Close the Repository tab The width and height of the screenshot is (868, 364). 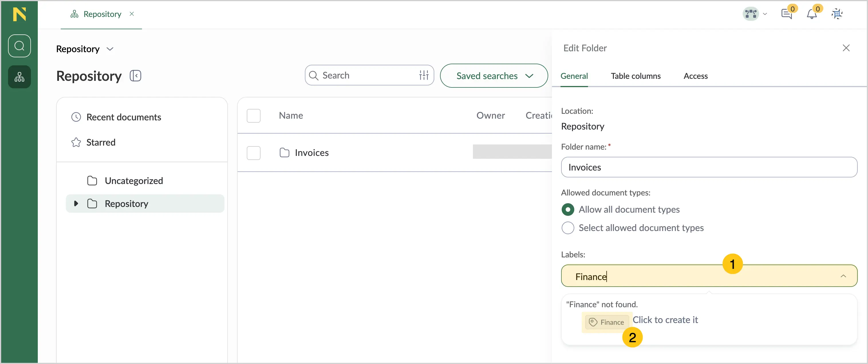(x=132, y=14)
